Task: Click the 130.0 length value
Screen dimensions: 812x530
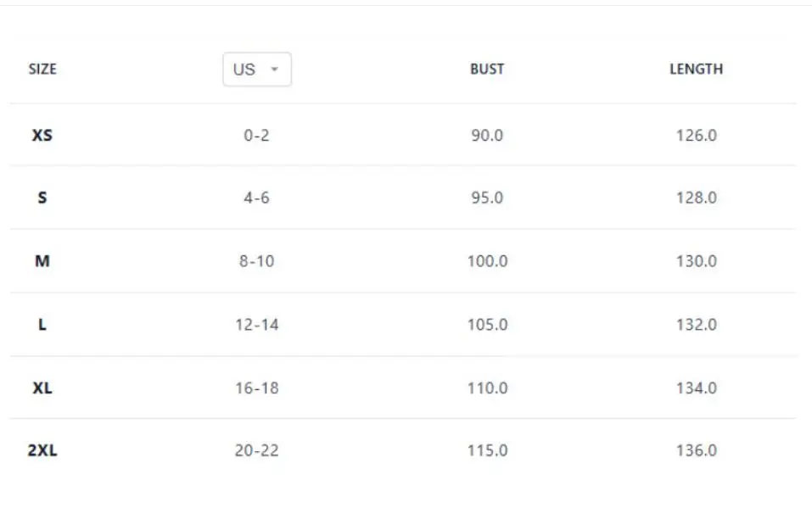Action: coord(697,261)
